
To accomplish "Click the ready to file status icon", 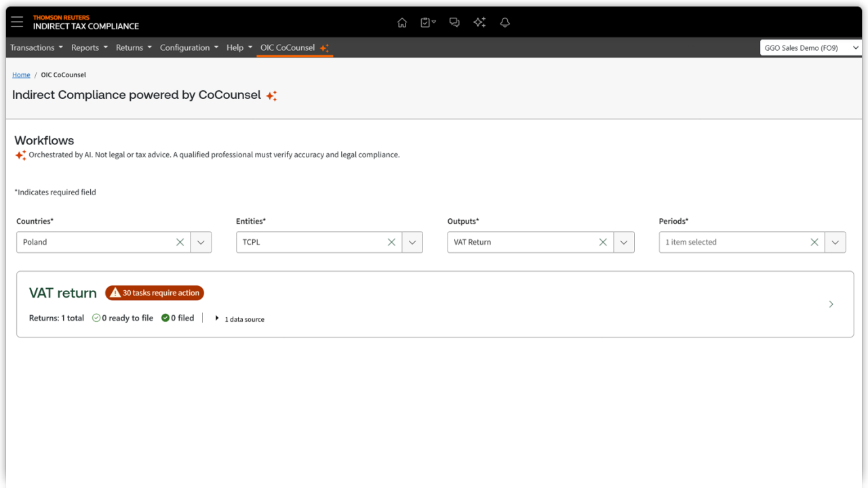I will pyautogui.click(x=96, y=318).
